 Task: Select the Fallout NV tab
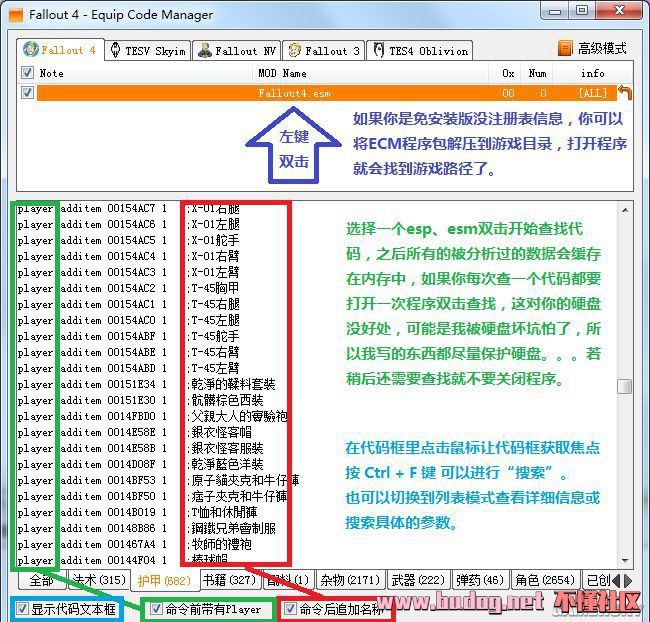pos(237,51)
